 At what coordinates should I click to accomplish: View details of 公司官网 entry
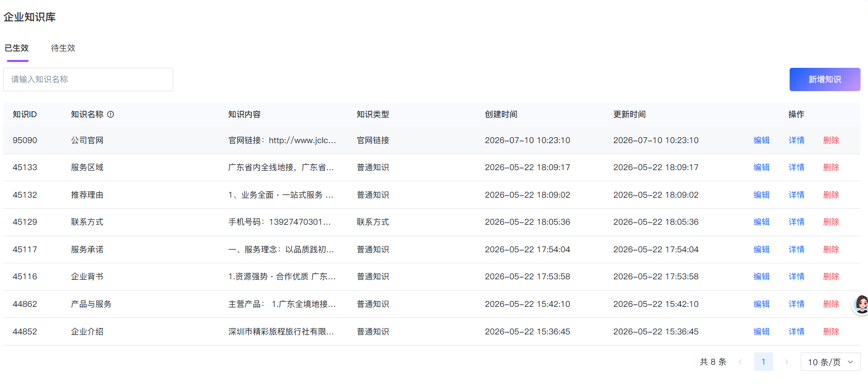(797, 140)
